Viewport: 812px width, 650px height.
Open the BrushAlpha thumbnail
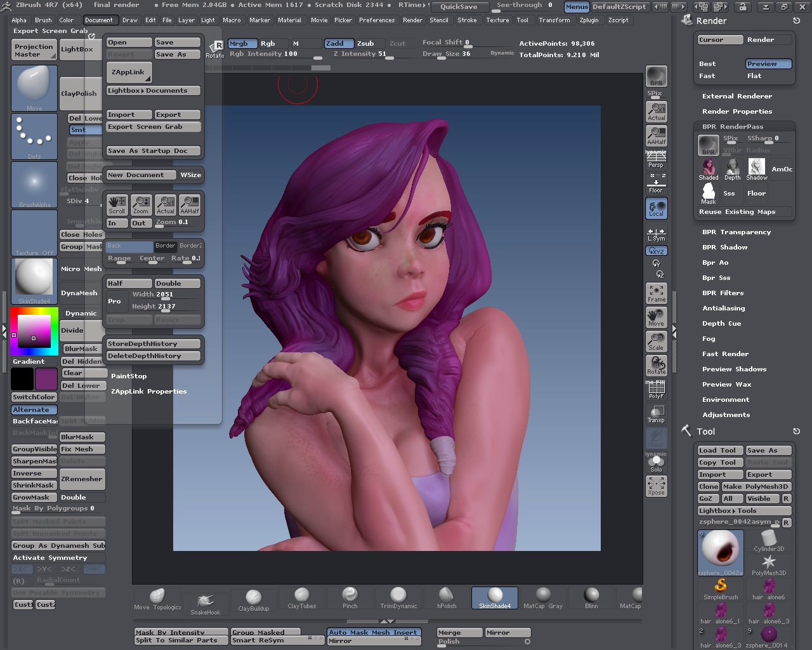34,185
